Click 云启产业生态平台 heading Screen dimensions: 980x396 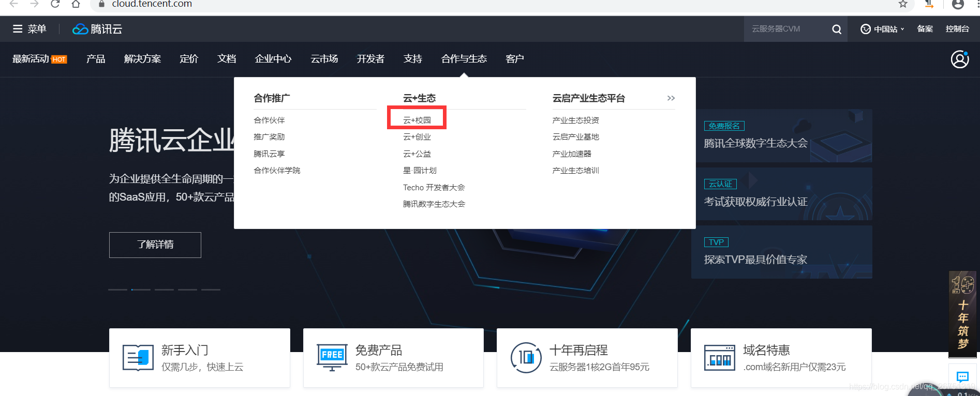[589, 98]
